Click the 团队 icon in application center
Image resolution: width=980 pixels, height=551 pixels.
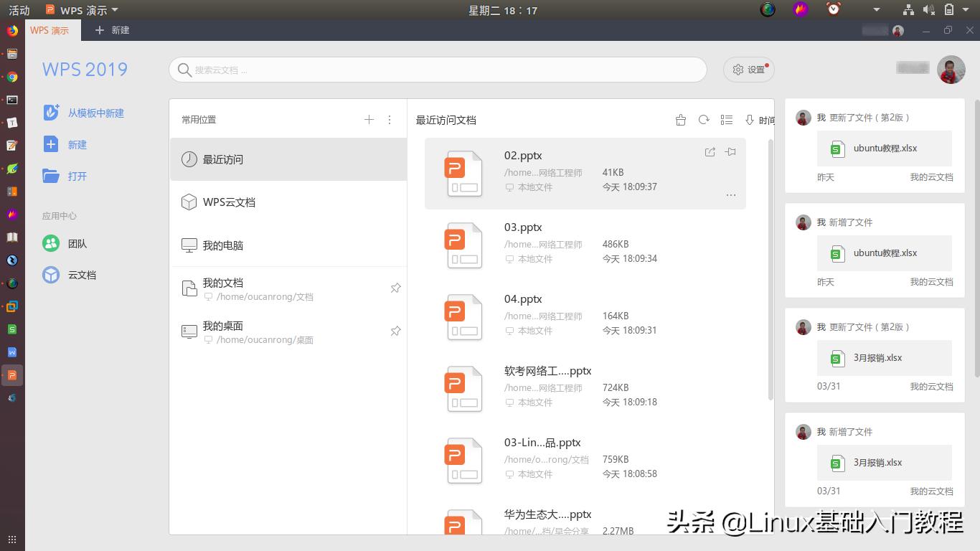50,243
